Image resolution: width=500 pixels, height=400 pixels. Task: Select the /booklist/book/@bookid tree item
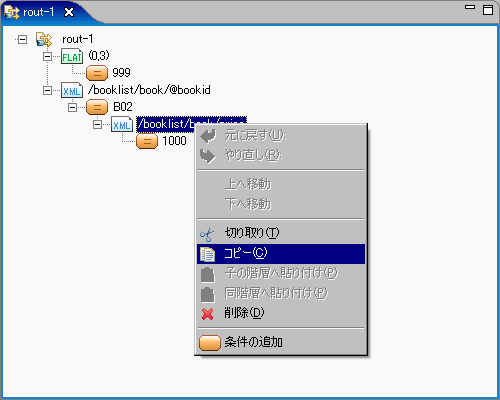149,90
